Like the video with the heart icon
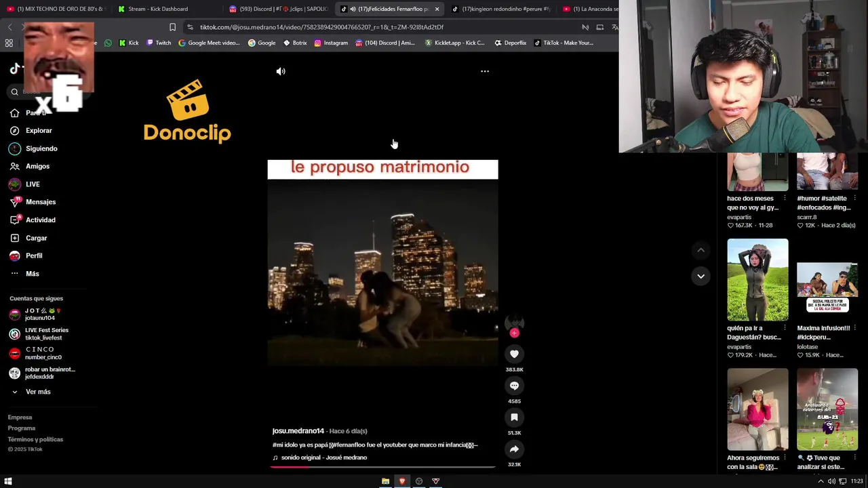The height and width of the screenshot is (488, 868). click(514, 354)
